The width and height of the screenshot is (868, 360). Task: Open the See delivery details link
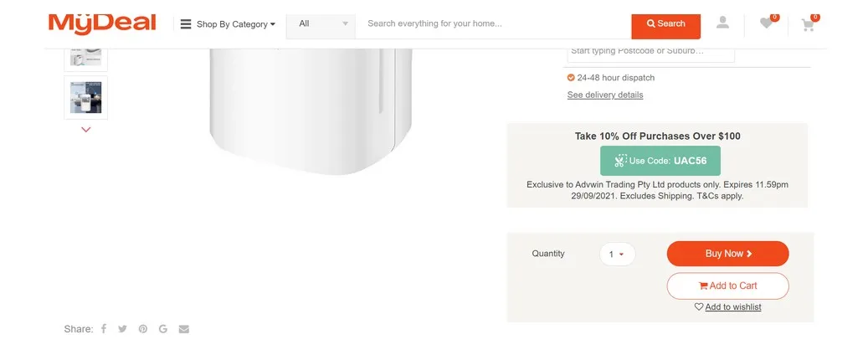605,95
